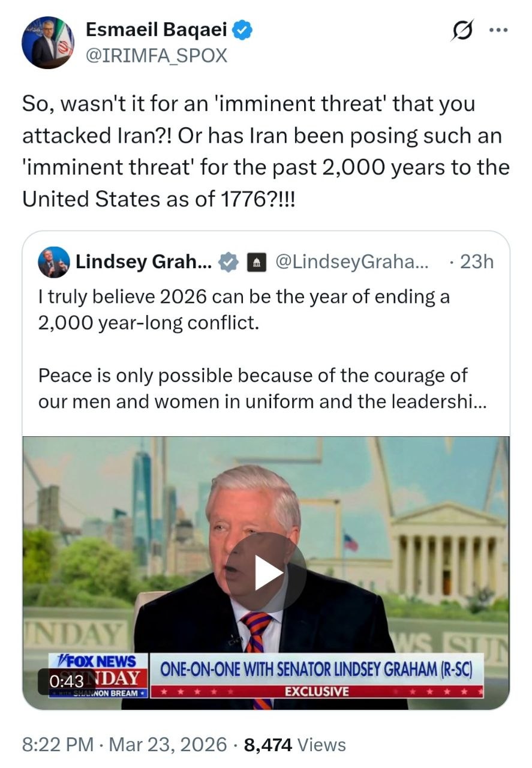
Task: Click the government building affiliation badge
Action: tap(256, 262)
